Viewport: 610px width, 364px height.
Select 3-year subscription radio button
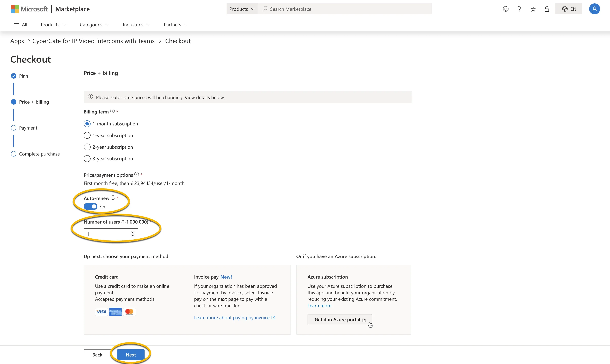87,159
